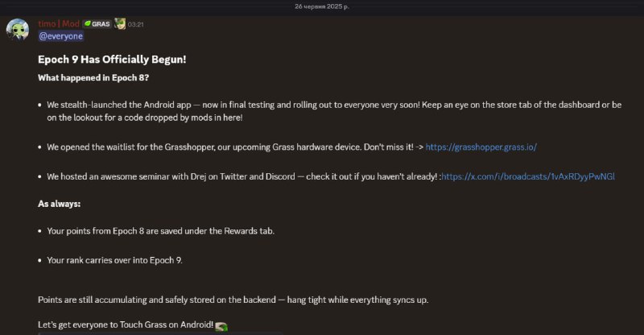This screenshot has width=644, height=335.
Task: Open the x.com broadcasts seminar link
Action: [x=528, y=176]
